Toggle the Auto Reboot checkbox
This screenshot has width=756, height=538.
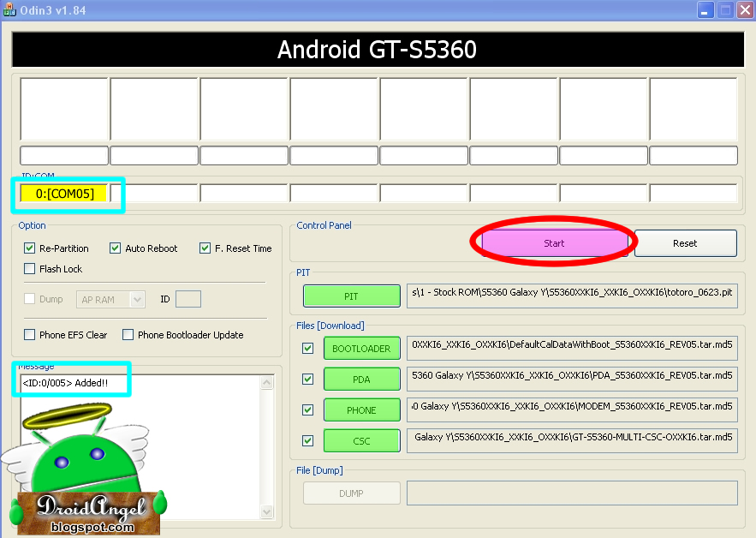[x=115, y=248]
